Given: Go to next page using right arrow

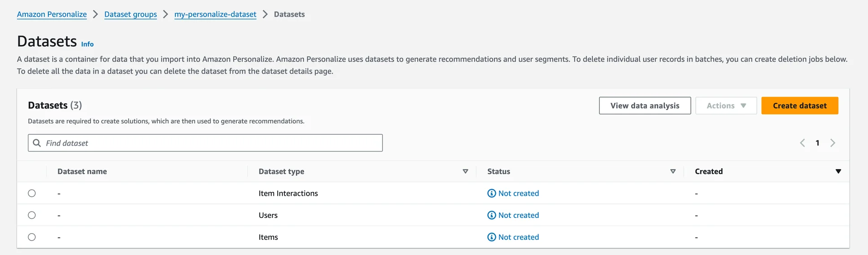Looking at the screenshot, I should (x=833, y=143).
